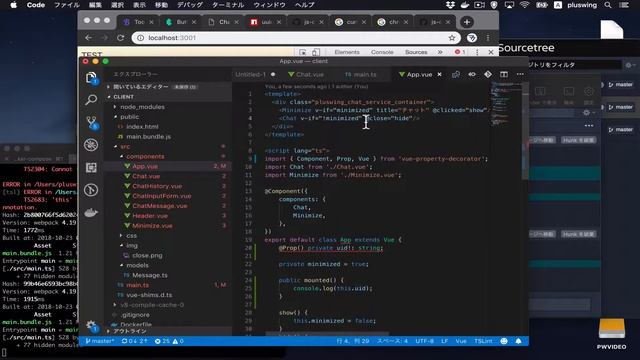Collapse the public folder

coord(129,117)
